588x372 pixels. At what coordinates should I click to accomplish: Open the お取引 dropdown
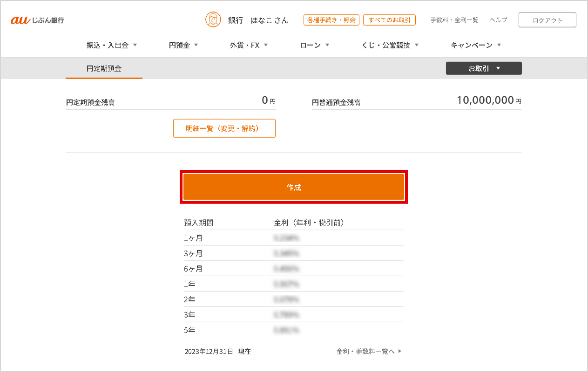coord(484,68)
